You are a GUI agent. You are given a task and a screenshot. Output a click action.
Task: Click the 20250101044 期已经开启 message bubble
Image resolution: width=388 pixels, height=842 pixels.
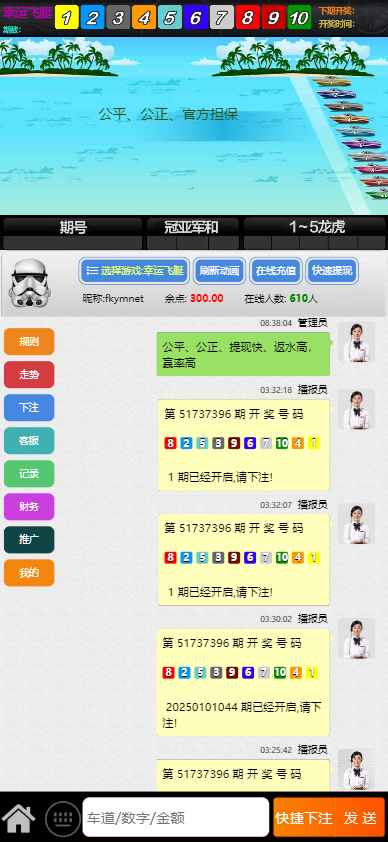point(243,682)
